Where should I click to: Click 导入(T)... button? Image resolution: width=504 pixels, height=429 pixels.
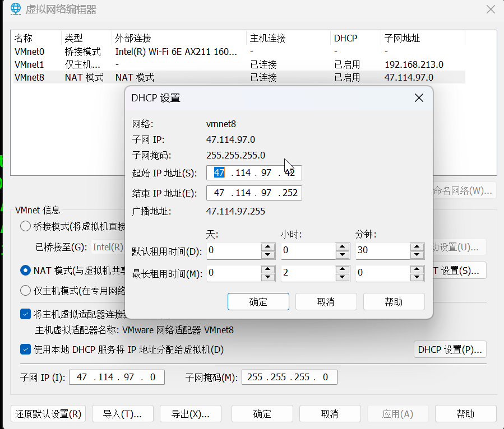(122, 413)
